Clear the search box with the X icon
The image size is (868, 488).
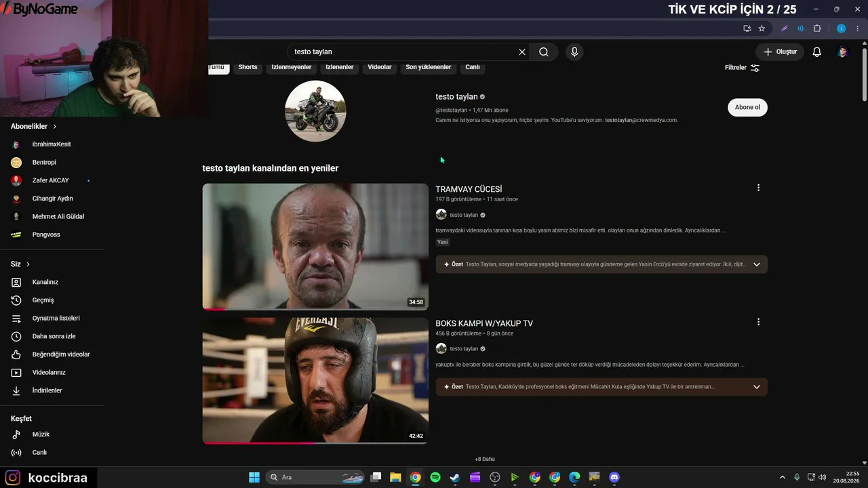[522, 52]
